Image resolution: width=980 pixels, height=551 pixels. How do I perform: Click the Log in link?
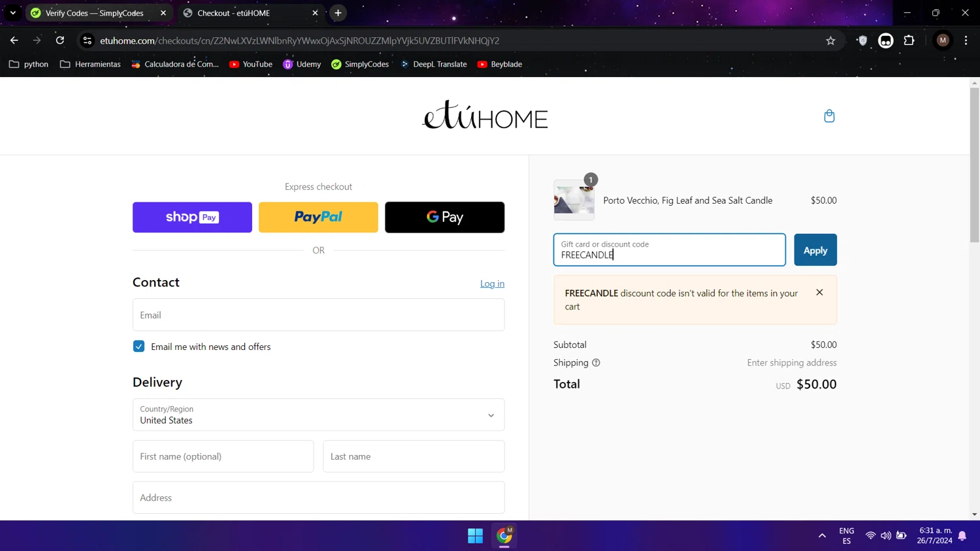click(492, 283)
